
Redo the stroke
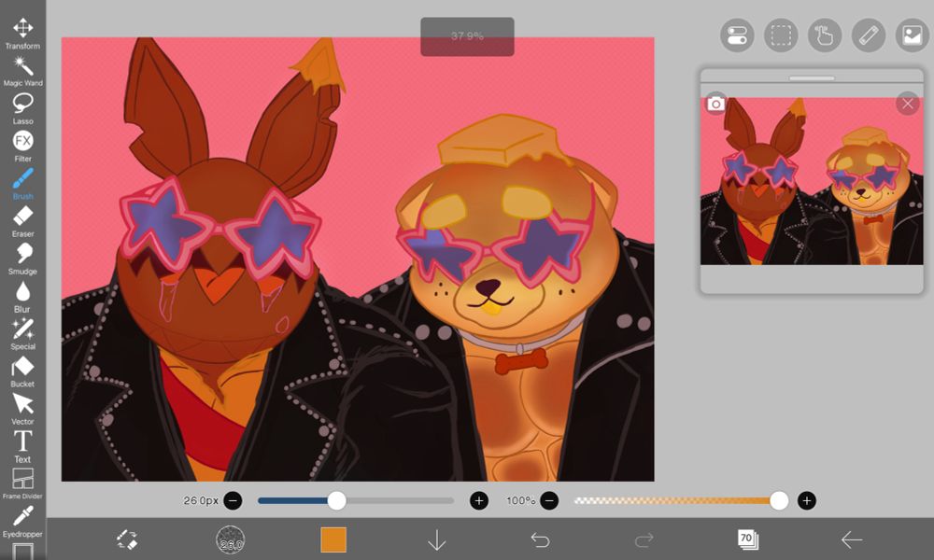pyautogui.click(x=644, y=539)
